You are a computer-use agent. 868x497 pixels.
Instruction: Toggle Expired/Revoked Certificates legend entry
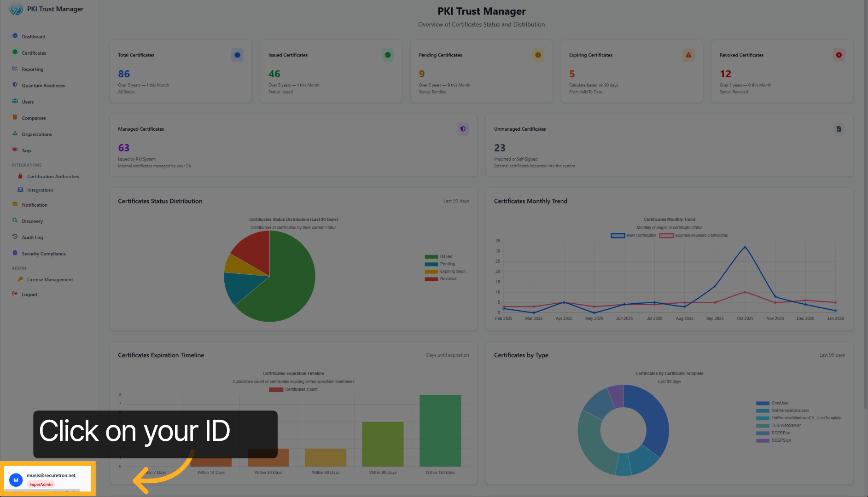coord(693,236)
